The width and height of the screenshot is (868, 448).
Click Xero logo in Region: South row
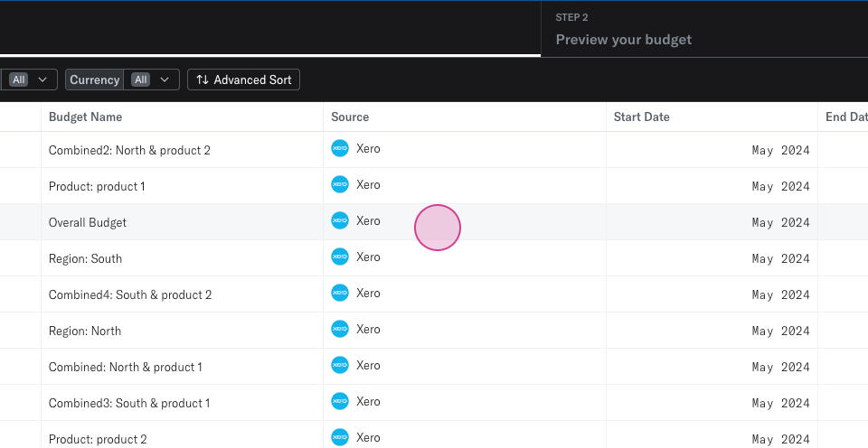click(x=340, y=257)
